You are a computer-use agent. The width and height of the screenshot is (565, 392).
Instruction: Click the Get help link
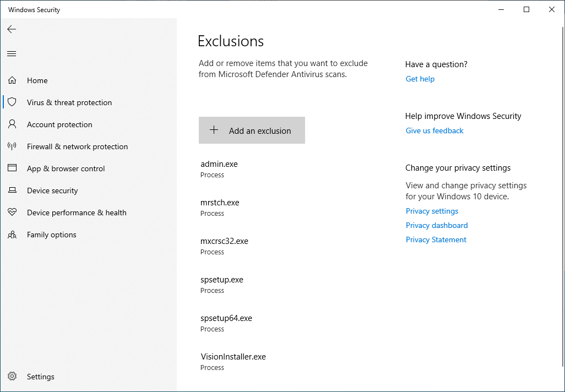pos(420,79)
